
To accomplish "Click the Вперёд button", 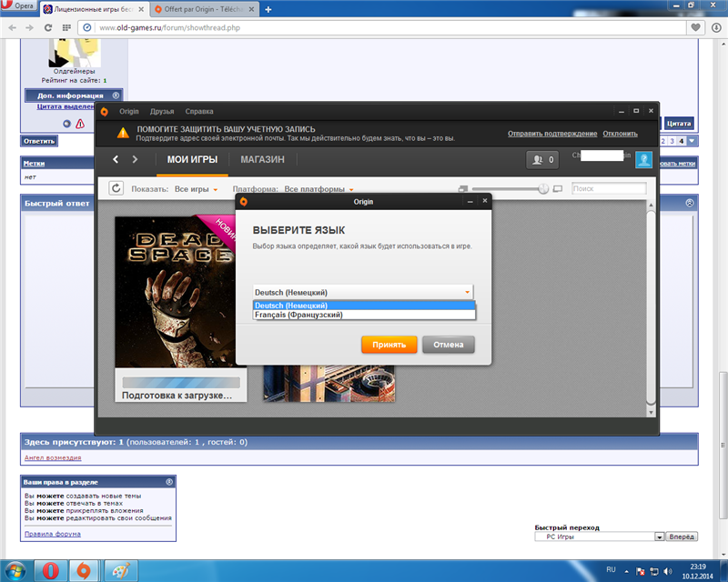I will coord(682,537).
